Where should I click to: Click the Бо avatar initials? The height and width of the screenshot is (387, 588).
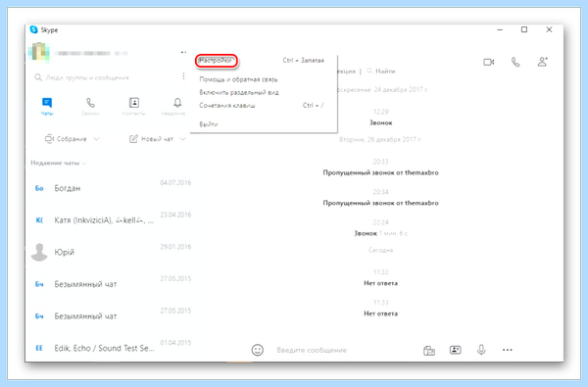tap(39, 188)
